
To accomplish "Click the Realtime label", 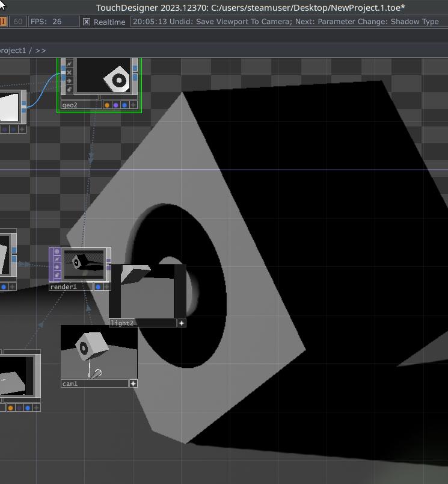I will 109,22.
